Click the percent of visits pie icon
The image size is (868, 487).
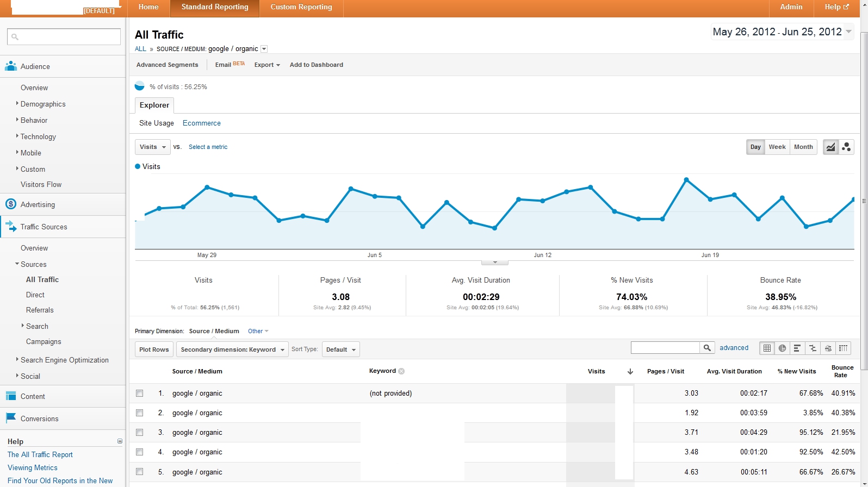tap(140, 86)
